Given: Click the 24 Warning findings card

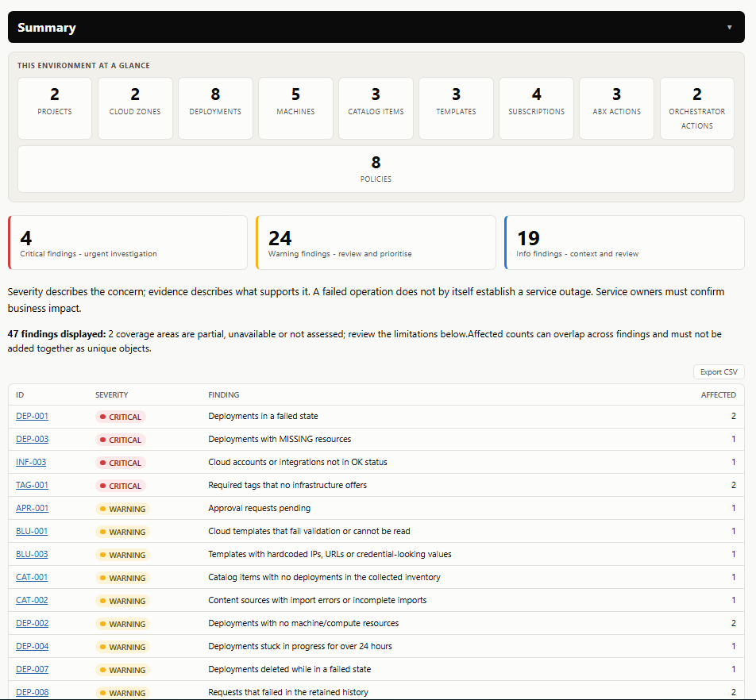Looking at the screenshot, I should pos(376,242).
